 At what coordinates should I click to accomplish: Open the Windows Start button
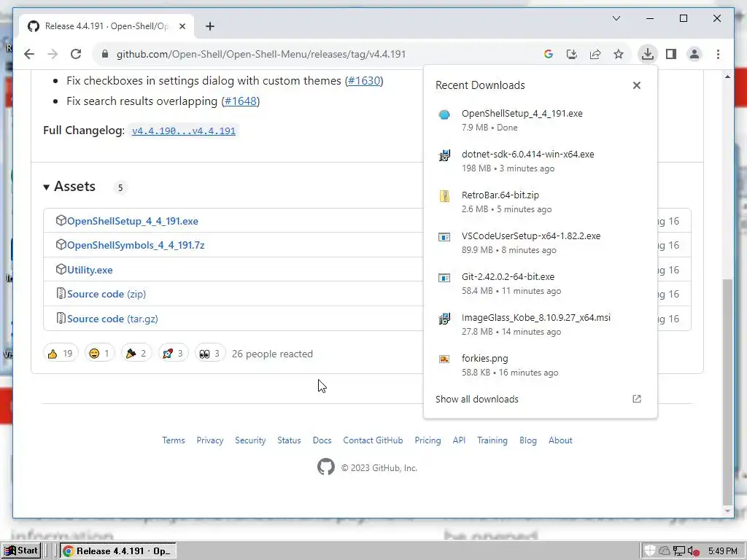(x=21, y=551)
